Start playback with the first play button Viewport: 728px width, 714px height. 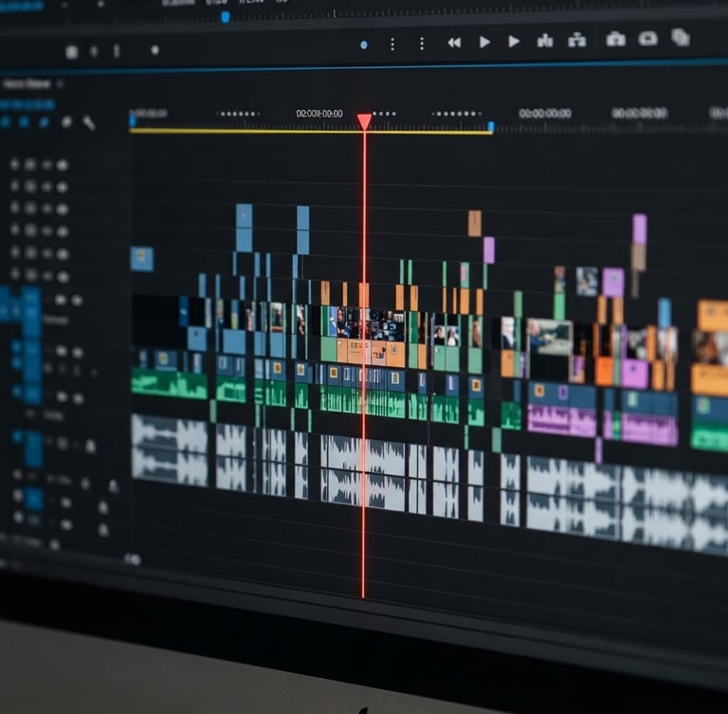(x=484, y=43)
